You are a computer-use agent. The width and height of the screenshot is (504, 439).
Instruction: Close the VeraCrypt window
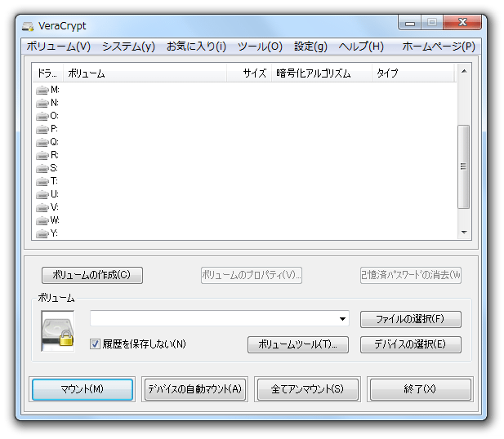tap(462, 23)
